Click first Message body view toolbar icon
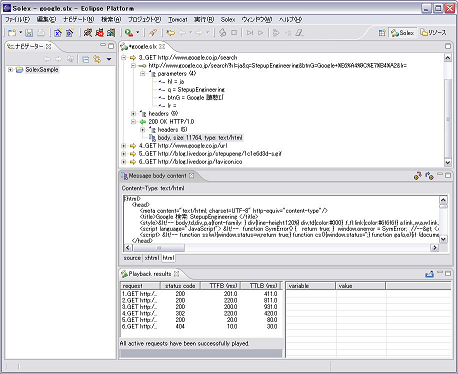 [417, 176]
